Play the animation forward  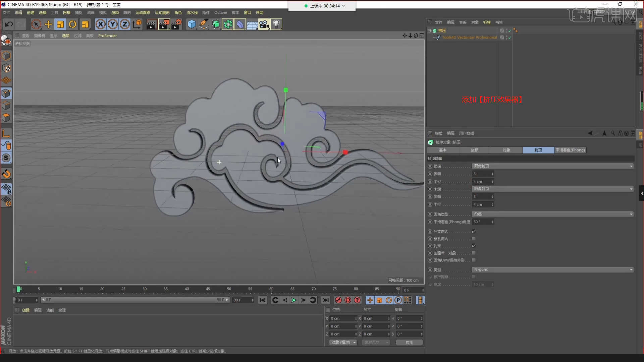(294, 300)
